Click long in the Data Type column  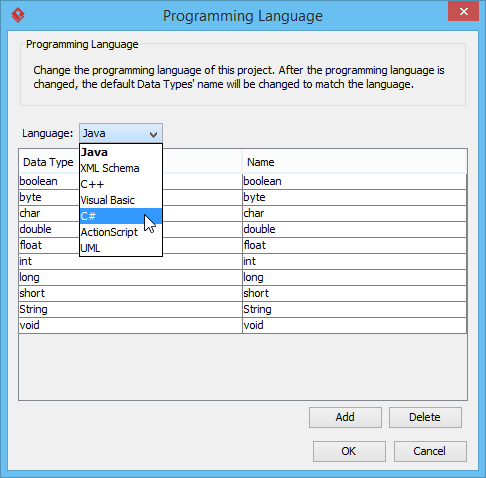130,277
